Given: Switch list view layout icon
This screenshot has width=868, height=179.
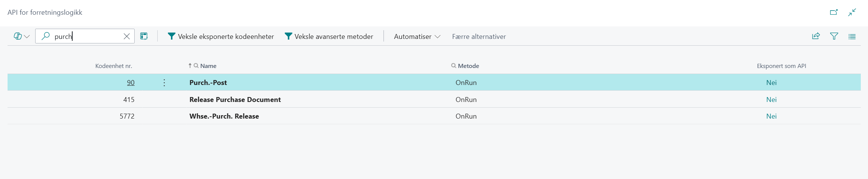Looking at the screenshot, I should click(852, 36).
